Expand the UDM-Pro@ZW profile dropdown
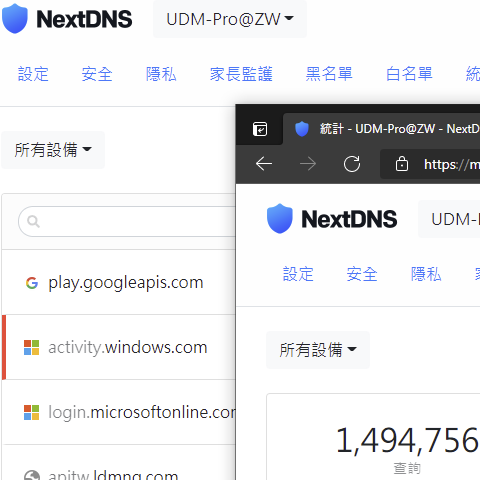 coord(230,19)
